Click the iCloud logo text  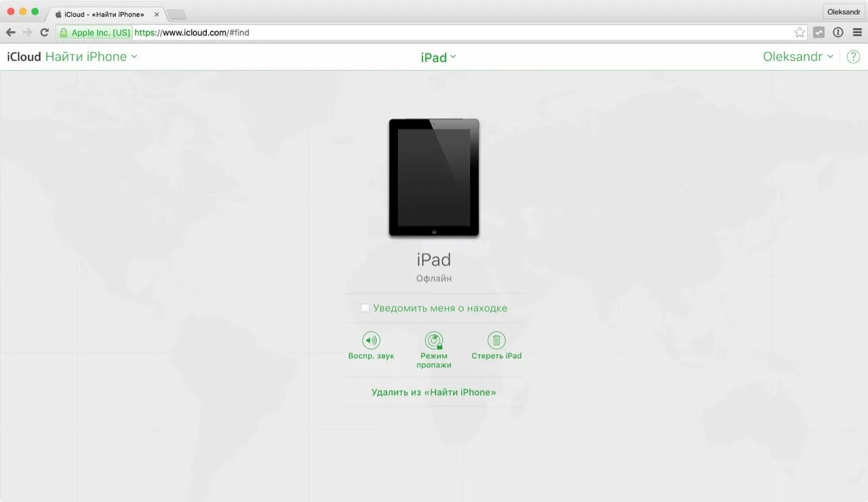(24, 57)
